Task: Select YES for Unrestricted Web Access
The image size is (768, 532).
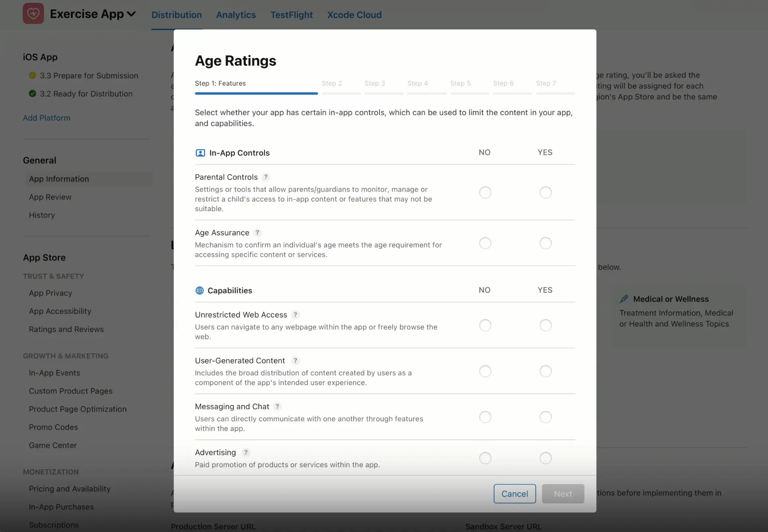Action: click(x=545, y=325)
